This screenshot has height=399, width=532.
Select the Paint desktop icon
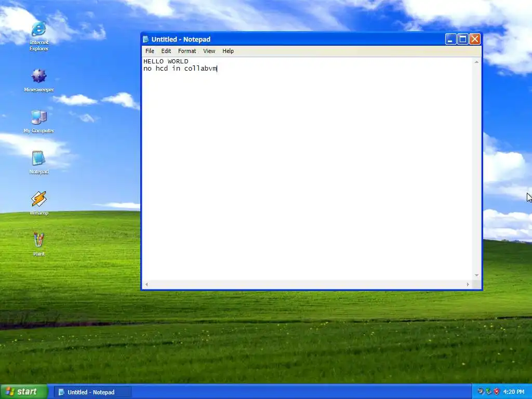coord(38,244)
